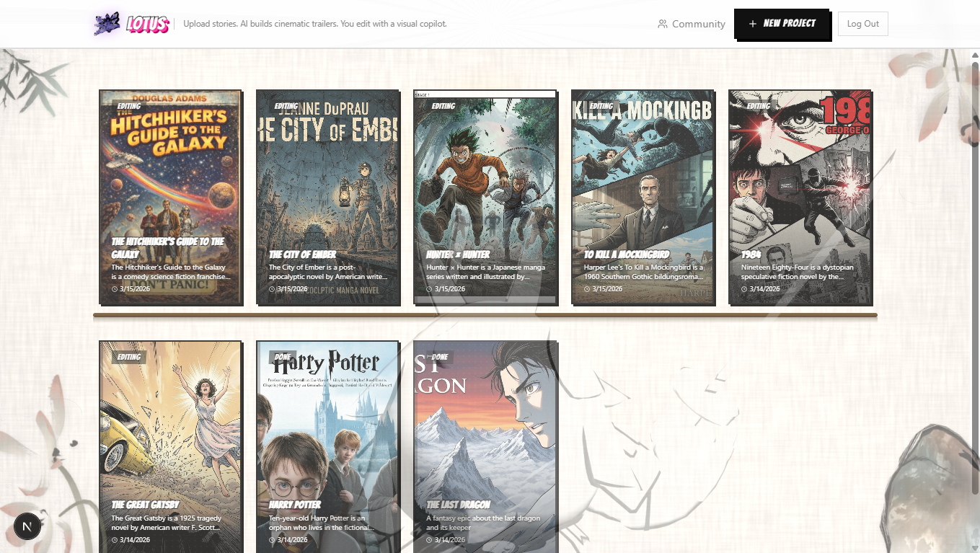Click the clock icon on Hunter × Hunter card
Image resolution: width=980 pixels, height=553 pixels.
coord(429,289)
